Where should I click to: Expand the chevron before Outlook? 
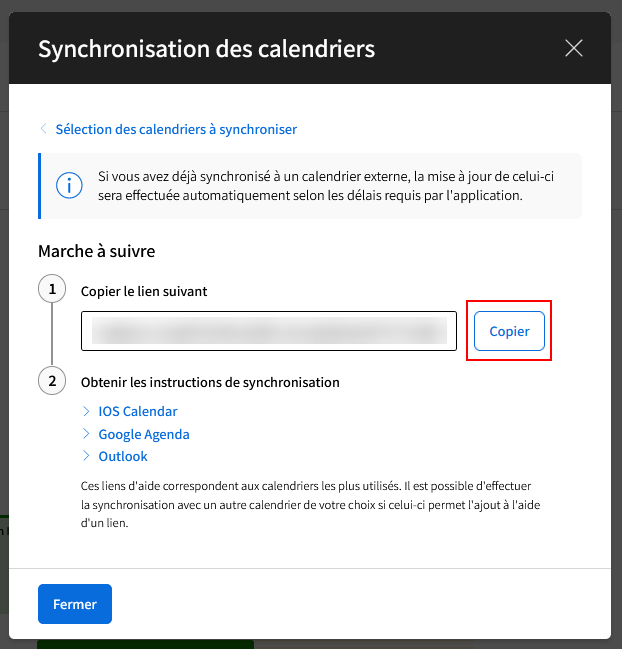tap(86, 456)
